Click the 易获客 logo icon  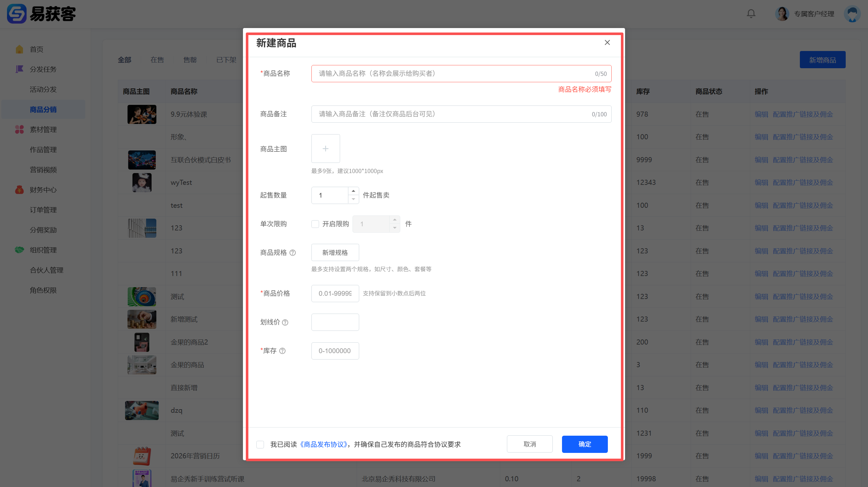(17, 14)
